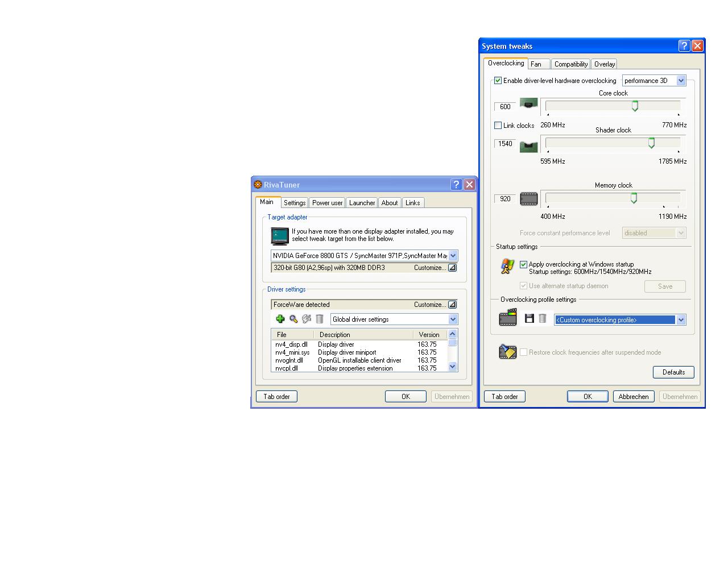
Task: Click the Core clock value field 600
Action: tap(505, 107)
